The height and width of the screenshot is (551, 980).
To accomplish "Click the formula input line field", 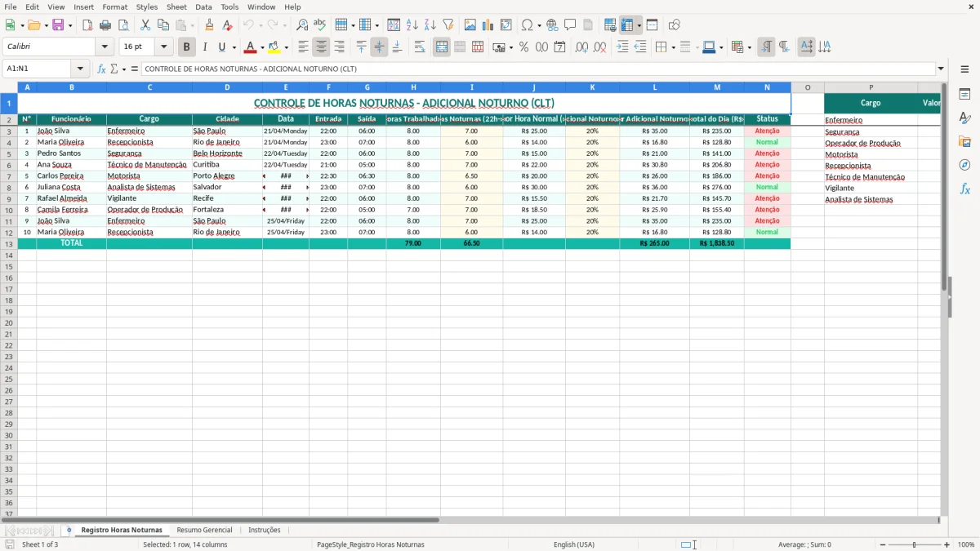I will point(537,69).
